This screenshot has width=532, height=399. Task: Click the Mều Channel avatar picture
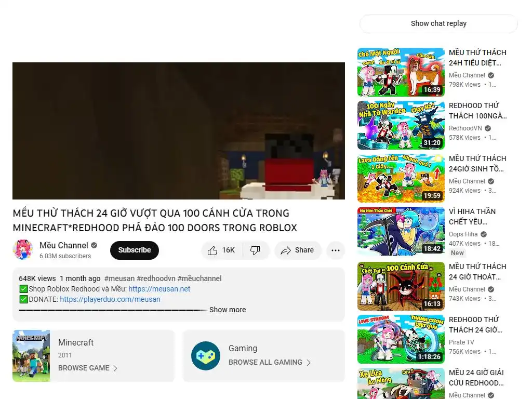(x=23, y=250)
